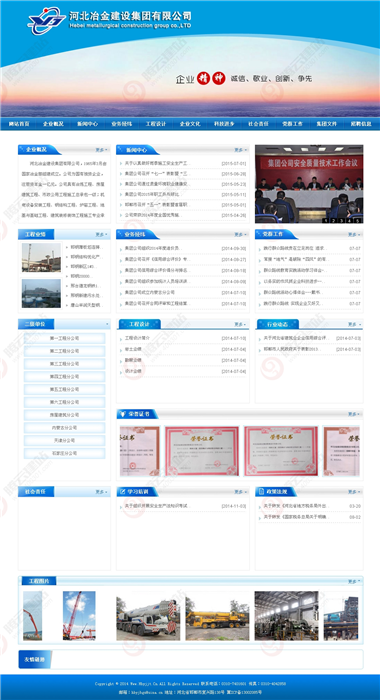Switch slideshow to slide 3
Image resolution: width=380 pixels, height=700 pixels.
point(342,220)
